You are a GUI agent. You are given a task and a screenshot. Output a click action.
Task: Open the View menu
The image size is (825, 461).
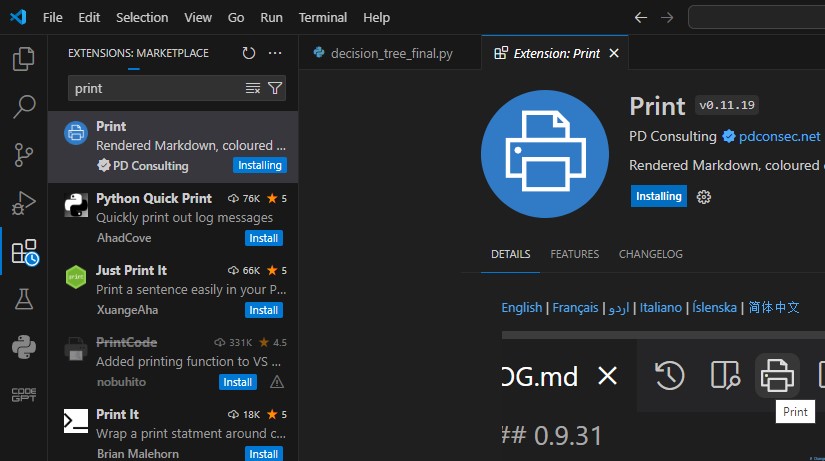point(198,17)
